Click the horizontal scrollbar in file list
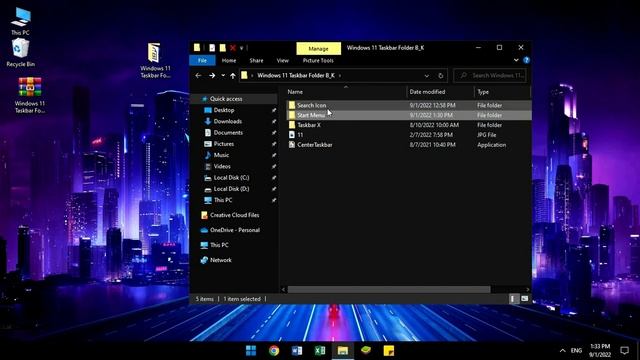 click(x=389, y=289)
